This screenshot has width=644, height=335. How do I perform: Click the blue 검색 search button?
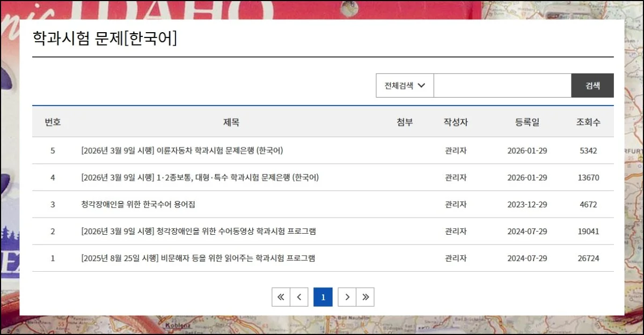click(x=592, y=85)
